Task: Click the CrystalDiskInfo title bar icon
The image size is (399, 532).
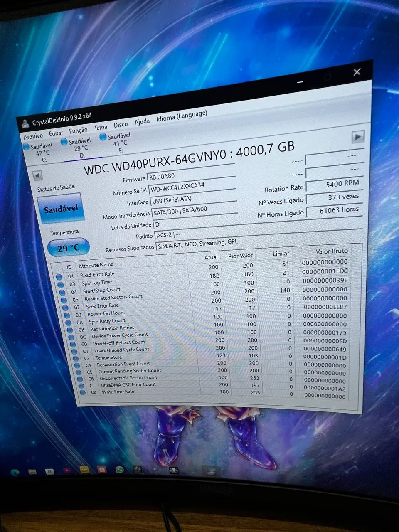Action: pyautogui.click(x=25, y=123)
